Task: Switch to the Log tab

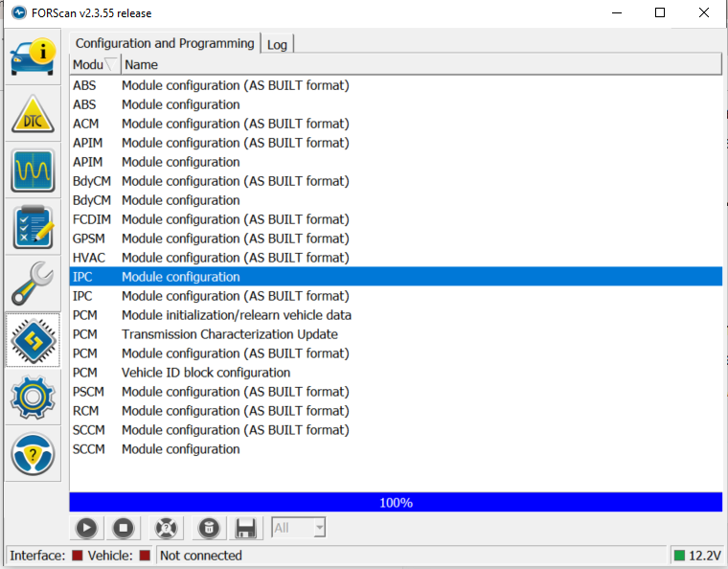Action: [277, 44]
